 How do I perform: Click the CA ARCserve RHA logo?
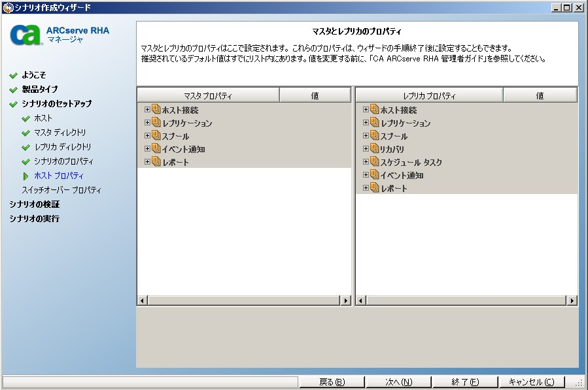pyautogui.click(x=60, y=35)
